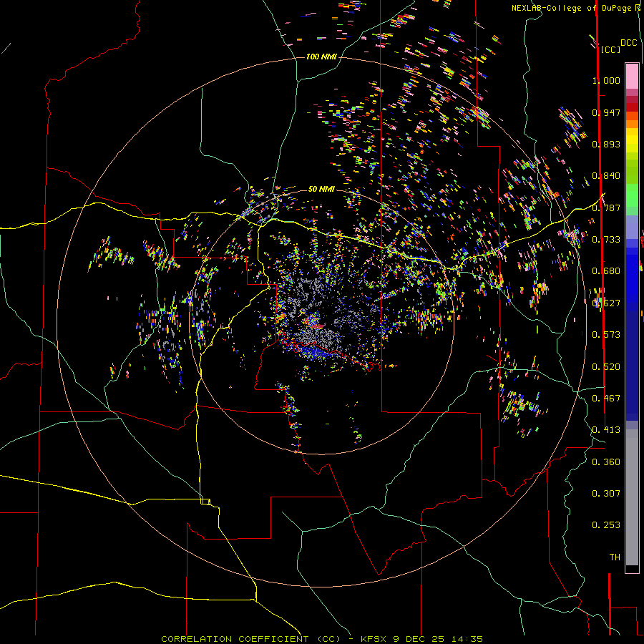Click the 0.413 legend value
This screenshot has height=644, width=644.
tap(606, 430)
